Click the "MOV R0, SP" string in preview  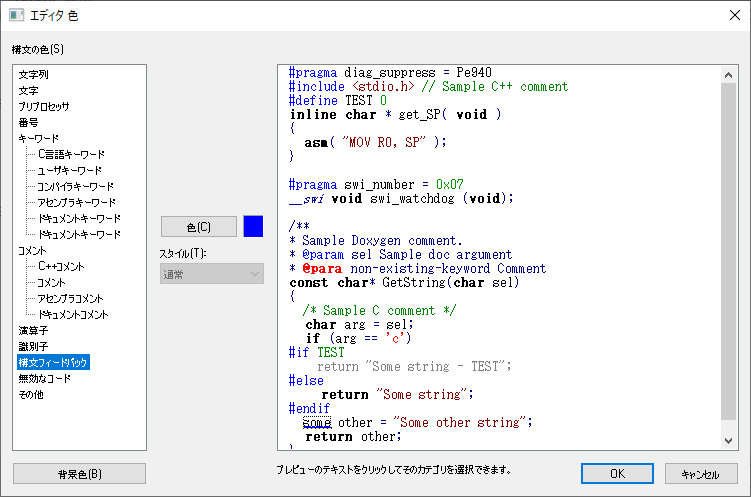(x=393, y=142)
